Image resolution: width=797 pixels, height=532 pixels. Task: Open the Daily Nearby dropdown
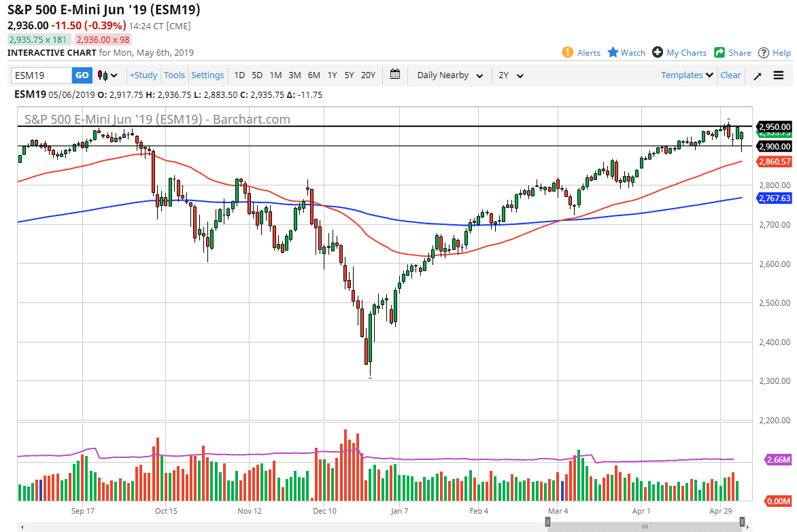point(449,75)
